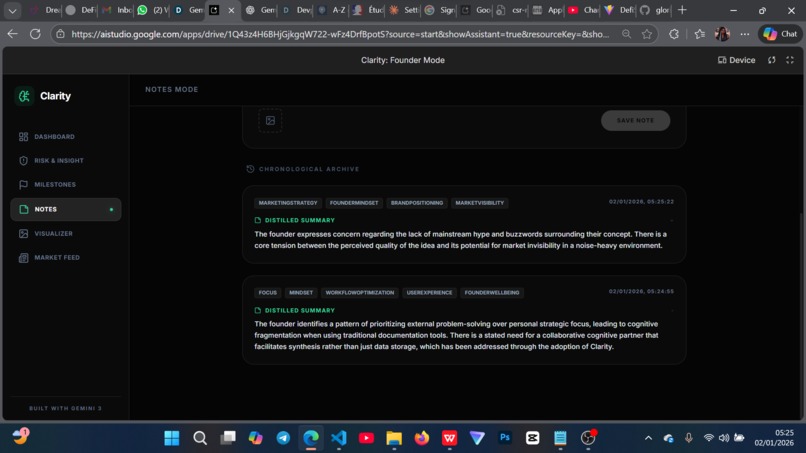
Task: Select the Notes sidebar item
Action: click(66, 209)
